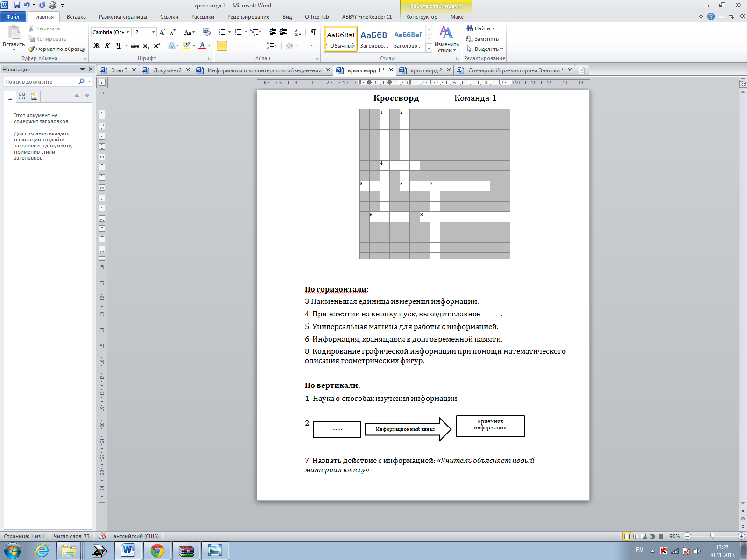Screen dimensions: 747x560
Task: Click the zoom slider handle
Action: coord(712,536)
